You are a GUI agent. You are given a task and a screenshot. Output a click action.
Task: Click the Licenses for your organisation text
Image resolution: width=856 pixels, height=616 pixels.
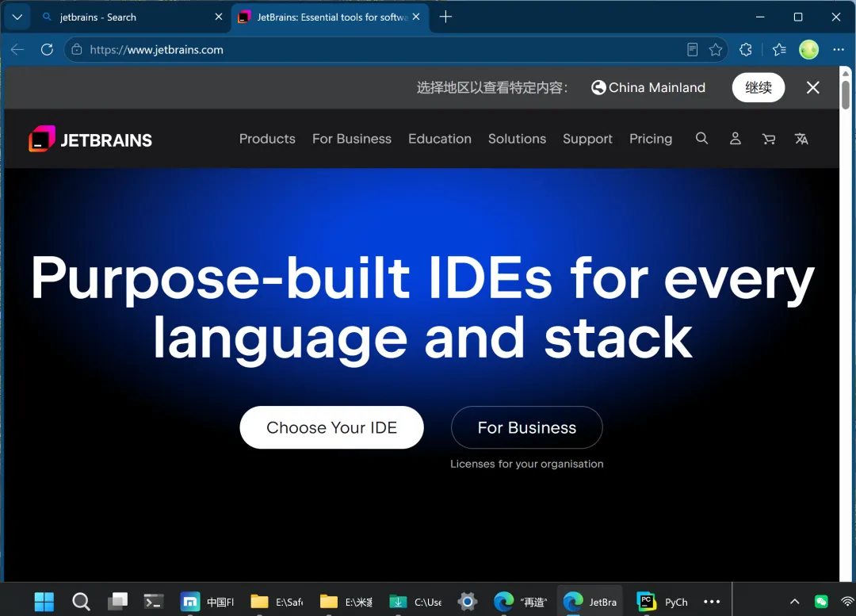[527, 464]
